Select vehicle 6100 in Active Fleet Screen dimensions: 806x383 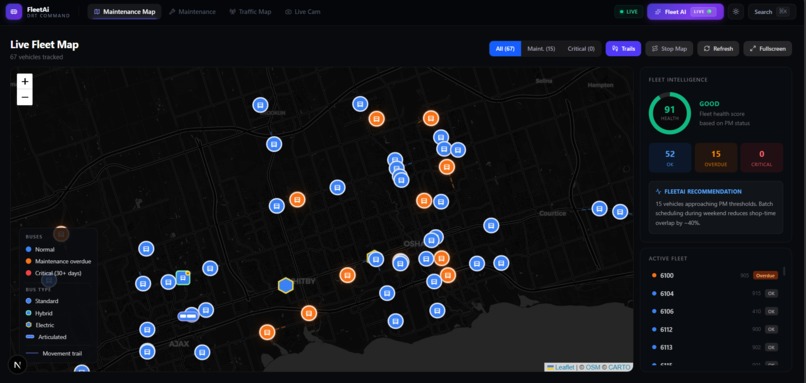click(715, 276)
